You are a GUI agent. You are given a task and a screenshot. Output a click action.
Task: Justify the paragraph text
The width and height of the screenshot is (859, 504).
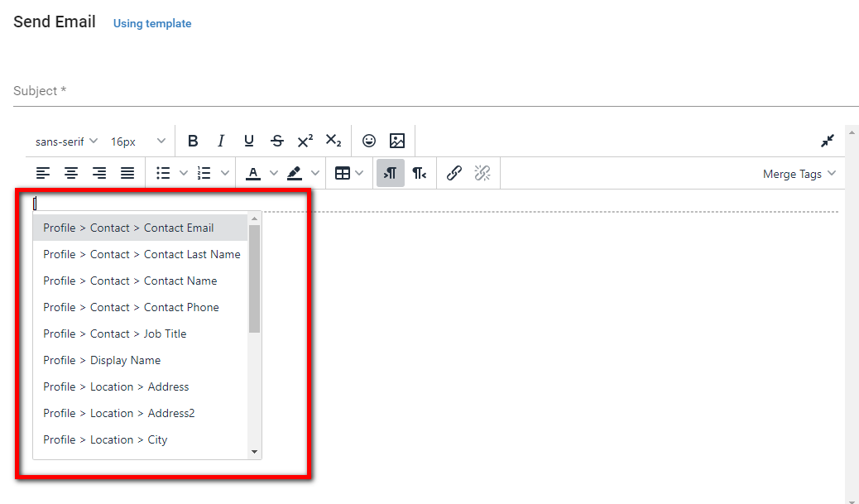point(127,174)
